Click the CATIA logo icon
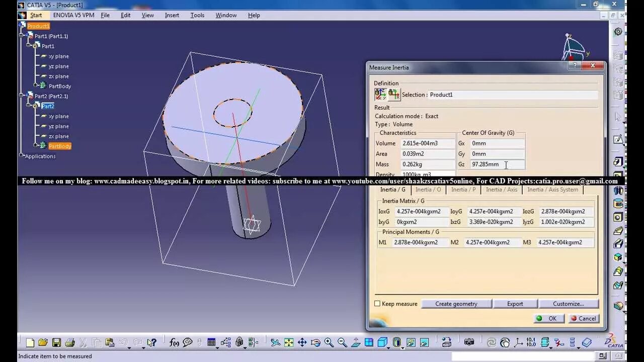Viewport: 644px width, 362px height. pos(614,341)
